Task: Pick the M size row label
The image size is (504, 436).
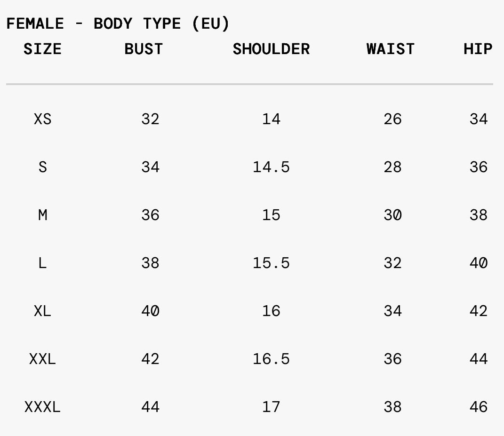Action: coord(42,215)
